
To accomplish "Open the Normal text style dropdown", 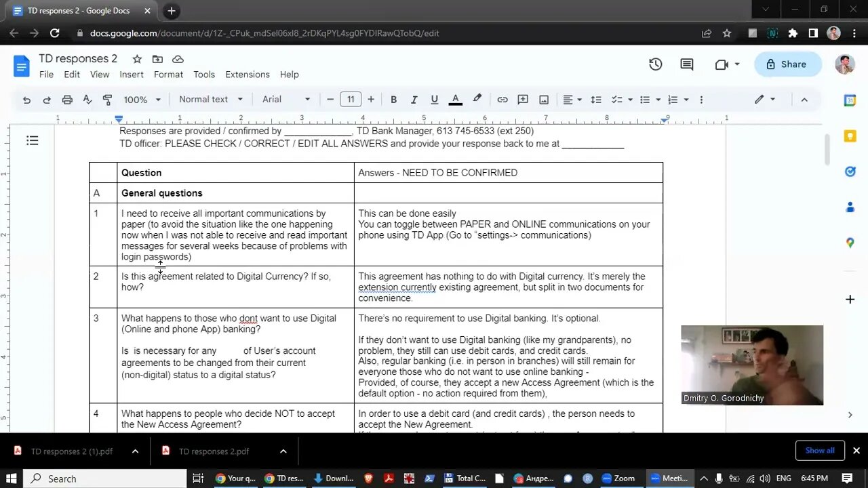I will tap(210, 100).
